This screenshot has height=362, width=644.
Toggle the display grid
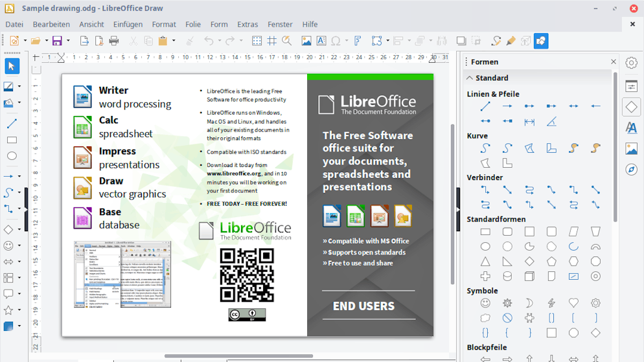[x=257, y=41]
